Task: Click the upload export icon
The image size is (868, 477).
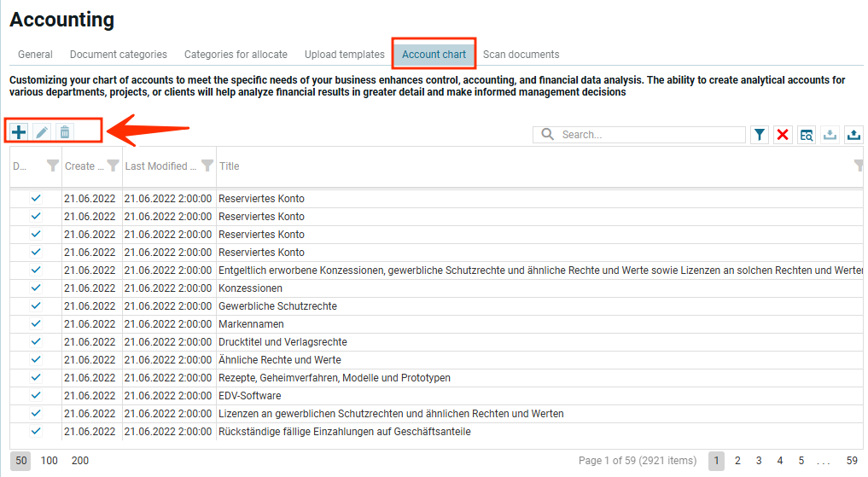Action: point(853,135)
